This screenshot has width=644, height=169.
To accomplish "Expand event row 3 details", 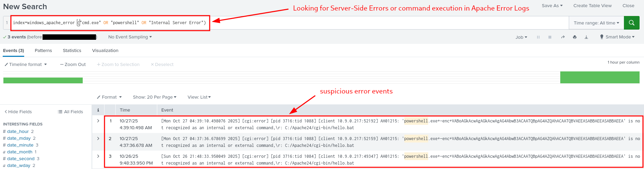I will (x=98, y=156).
